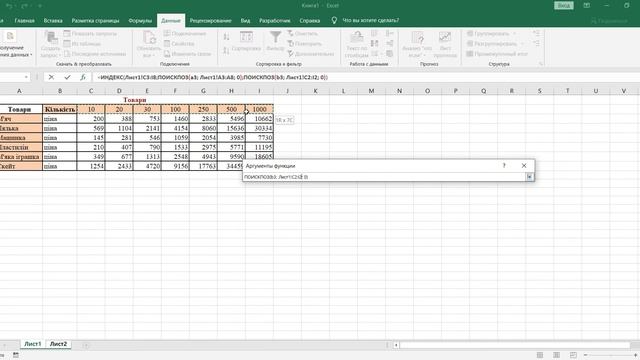Screen dimensions: 640x360
Task: Click the Undo button in quick access toolbar
Action: (x=10, y=6)
